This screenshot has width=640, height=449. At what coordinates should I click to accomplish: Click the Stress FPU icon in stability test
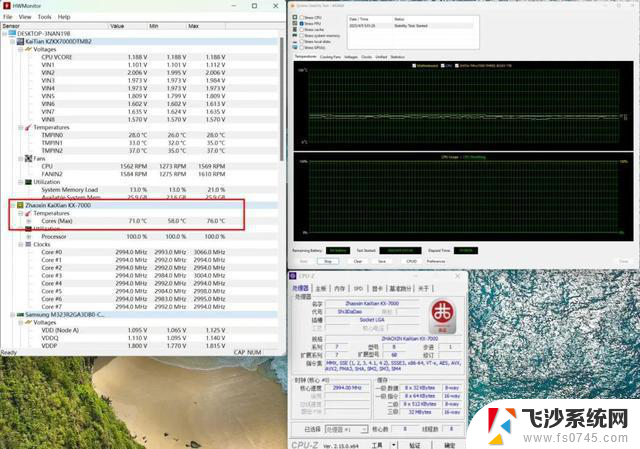click(x=295, y=24)
